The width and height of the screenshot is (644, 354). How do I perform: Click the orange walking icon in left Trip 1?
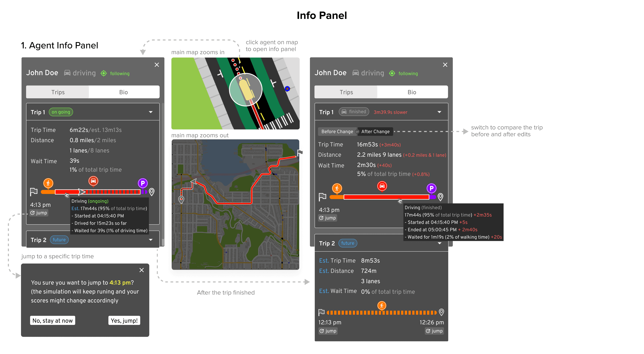(48, 183)
